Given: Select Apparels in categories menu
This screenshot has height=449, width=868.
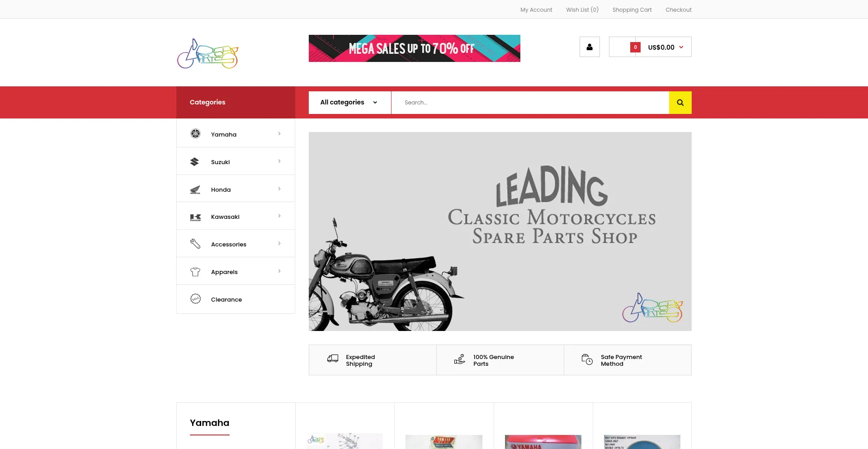Looking at the screenshot, I should pos(224,272).
